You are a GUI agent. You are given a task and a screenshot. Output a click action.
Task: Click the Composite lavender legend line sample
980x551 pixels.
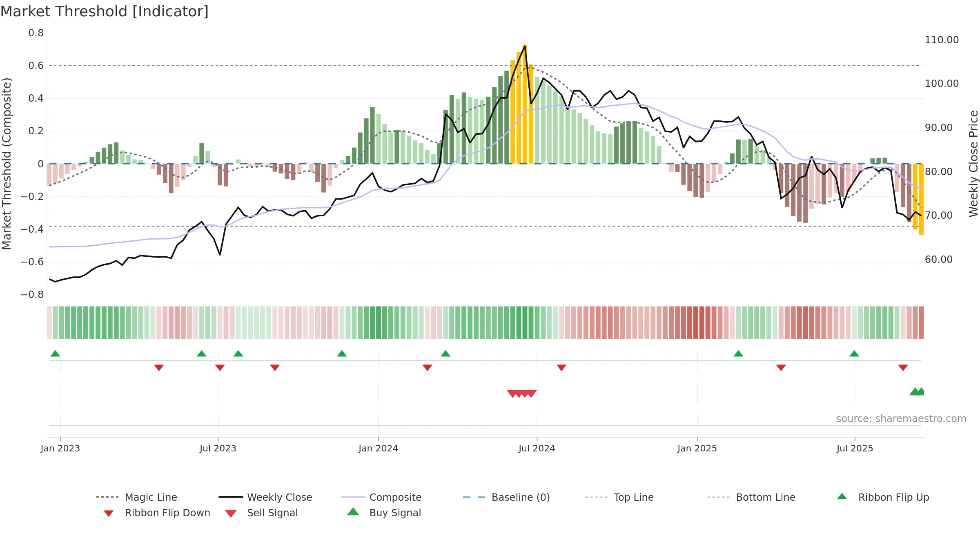click(x=353, y=497)
